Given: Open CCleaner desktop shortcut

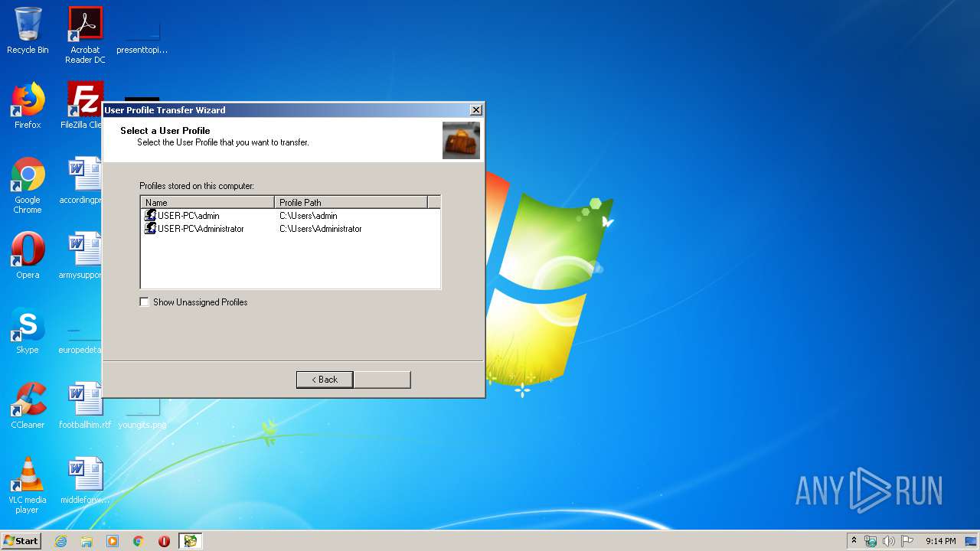Looking at the screenshot, I should 28,406.
